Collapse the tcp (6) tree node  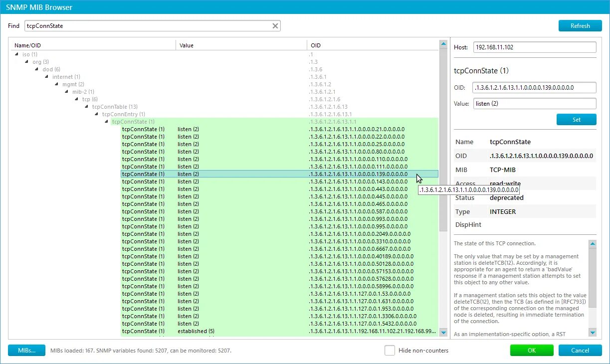[x=77, y=99]
